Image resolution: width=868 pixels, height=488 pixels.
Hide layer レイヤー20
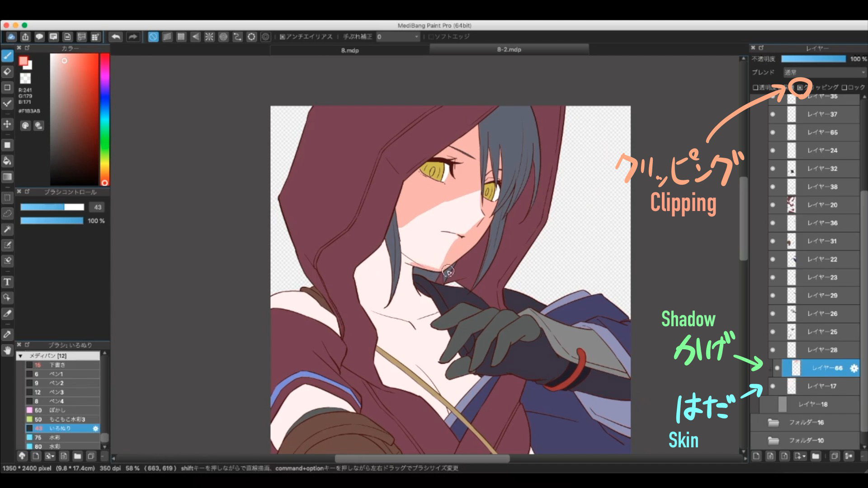coord(773,205)
